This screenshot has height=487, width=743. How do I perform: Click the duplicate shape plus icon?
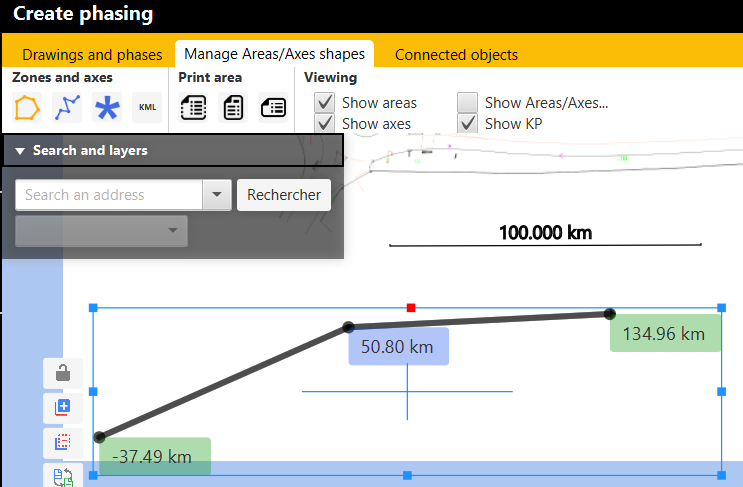click(x=63, y=408)
